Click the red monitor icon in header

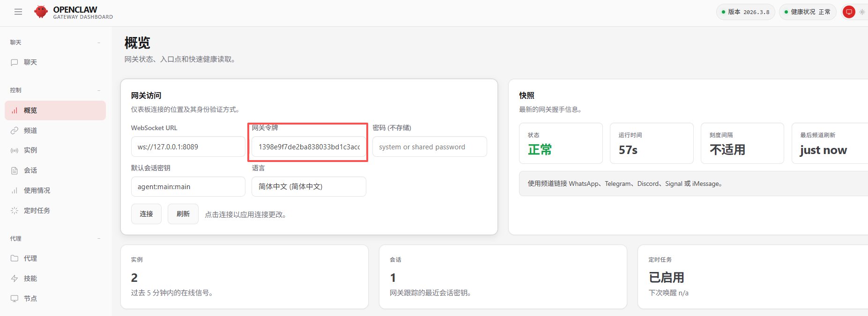849,12
